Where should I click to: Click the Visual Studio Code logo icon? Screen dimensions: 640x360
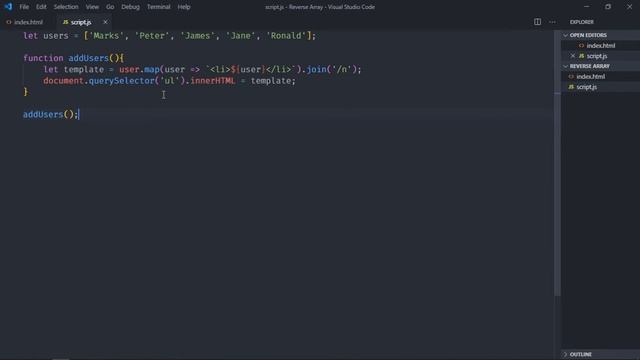coord(8,7)
